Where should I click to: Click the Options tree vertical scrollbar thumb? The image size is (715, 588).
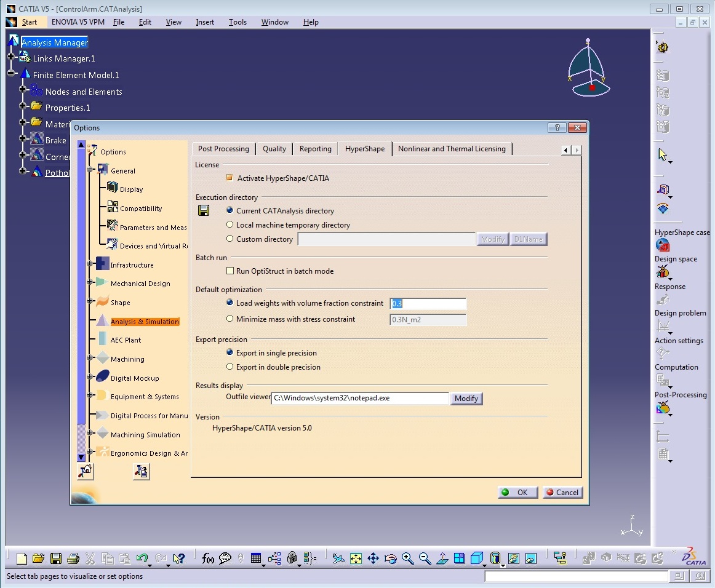pos(81,287)
